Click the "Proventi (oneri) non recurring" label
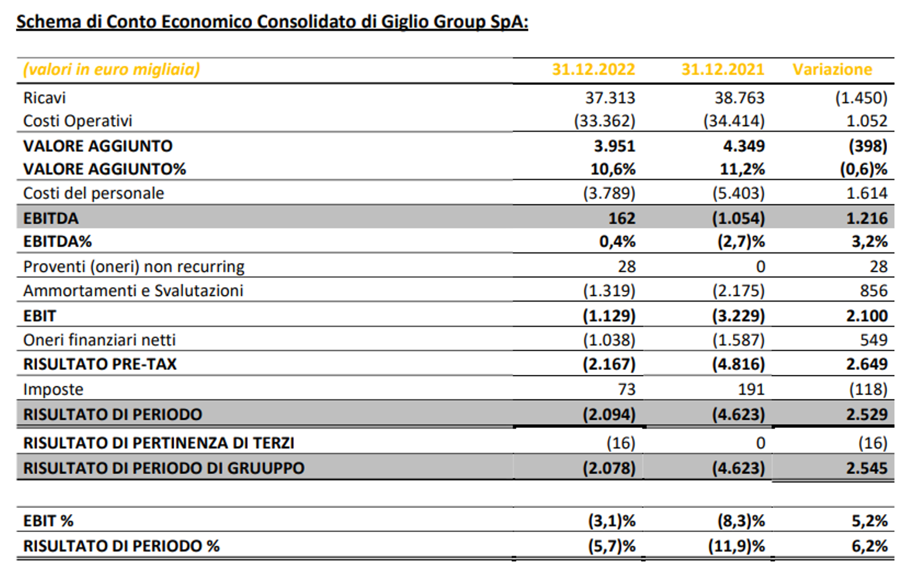924x583 pixels. (x=134, y=267)
